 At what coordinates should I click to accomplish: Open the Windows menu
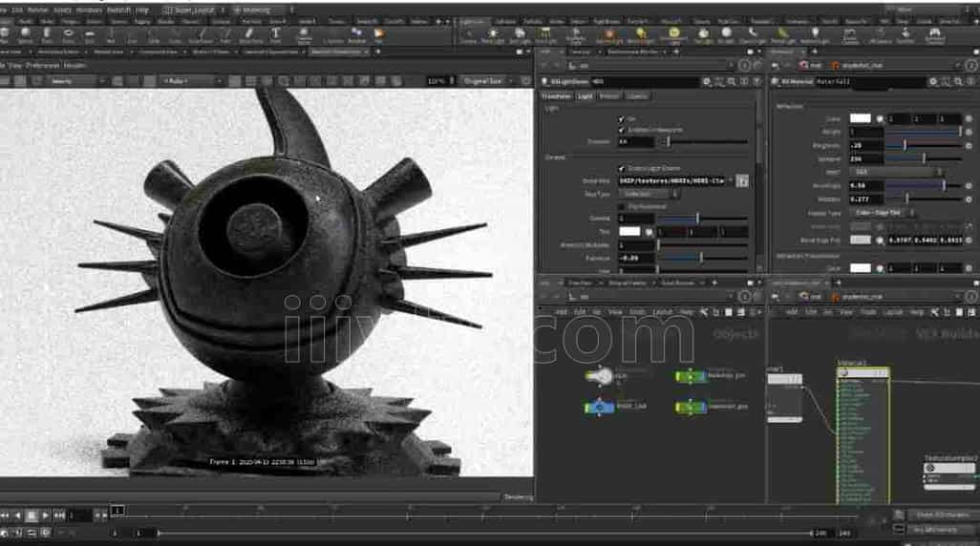(x=89, y=10)
